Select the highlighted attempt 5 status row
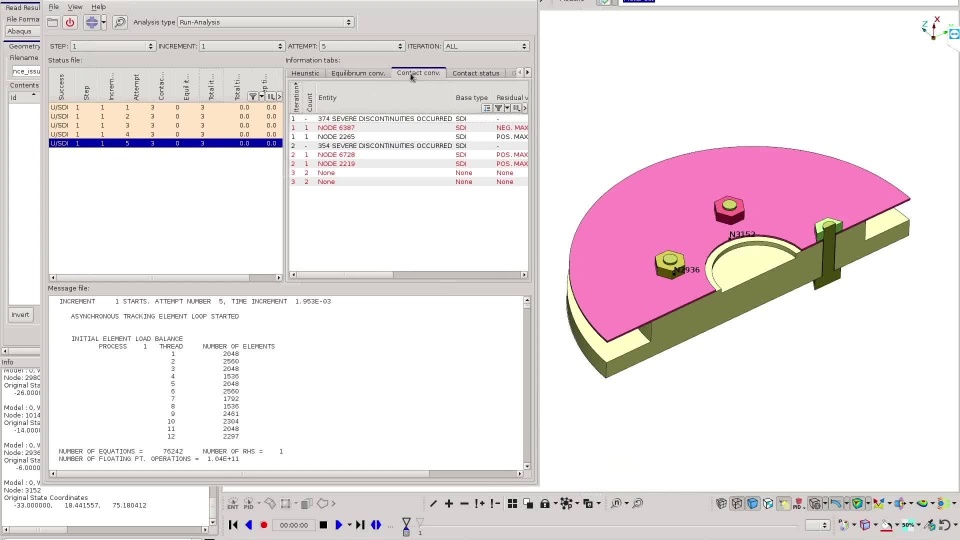The image size is (960, 540). pyautogui.click(x=165, y=143)
